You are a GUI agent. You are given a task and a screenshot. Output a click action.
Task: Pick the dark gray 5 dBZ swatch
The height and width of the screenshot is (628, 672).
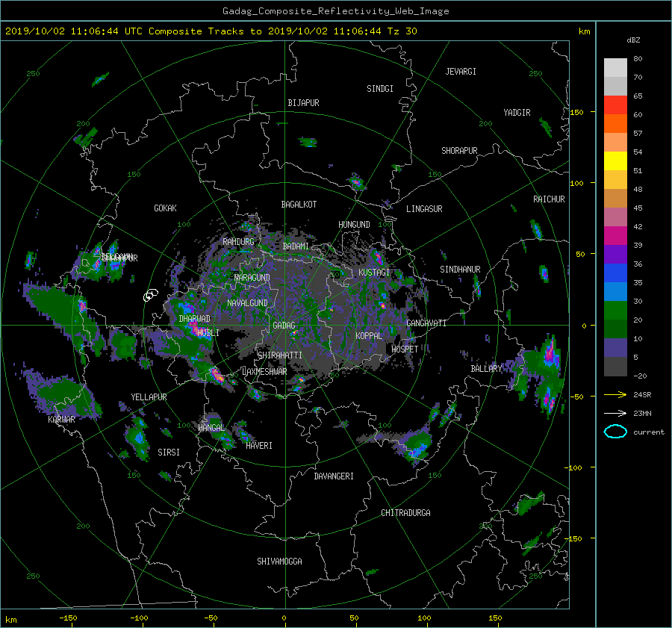tap(615, 366)
